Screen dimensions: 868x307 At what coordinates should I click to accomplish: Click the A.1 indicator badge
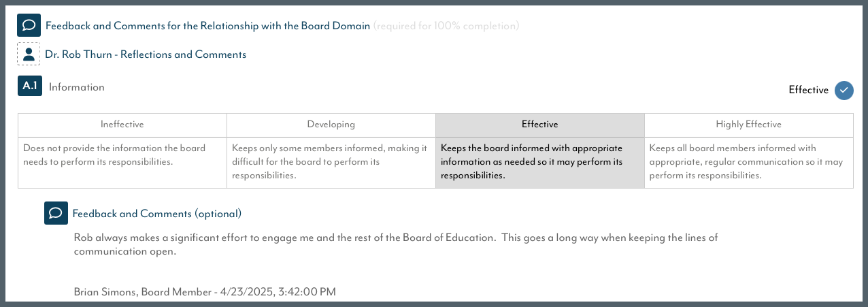point(29,86)
